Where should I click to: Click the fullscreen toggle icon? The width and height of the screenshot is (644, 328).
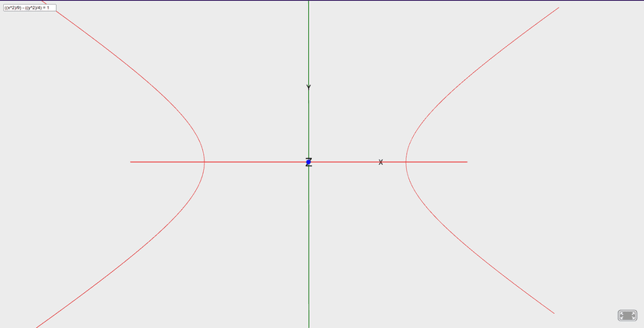pos(627,315)
